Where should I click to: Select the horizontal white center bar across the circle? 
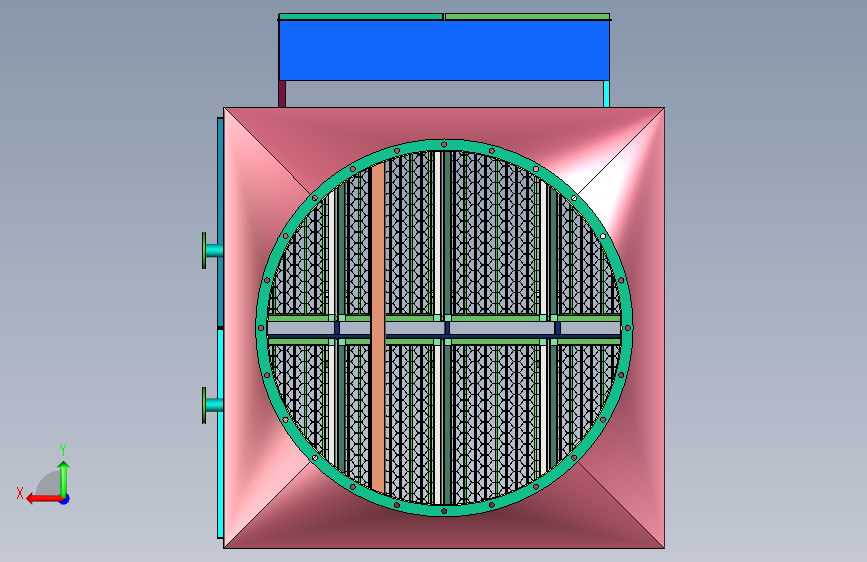tap(444, 328)
